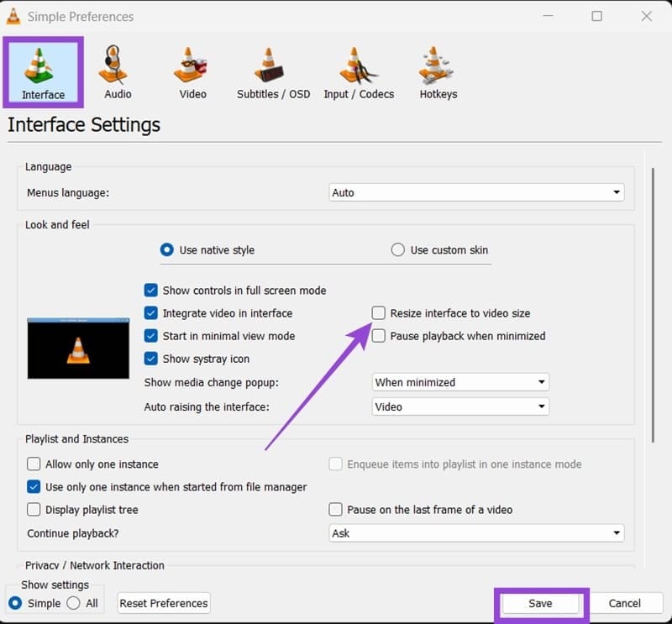Select the Use custom skin option
Image resolution: width=672 pixels, height=624 pixels.
point(397,249)
